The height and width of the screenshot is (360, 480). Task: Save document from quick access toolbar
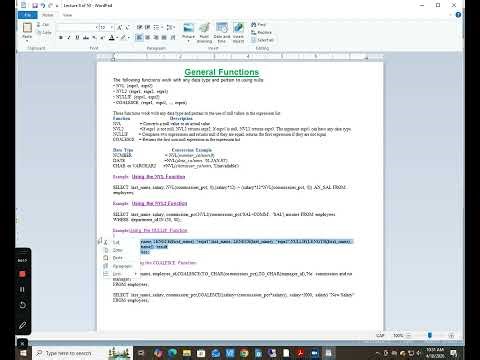35,5
